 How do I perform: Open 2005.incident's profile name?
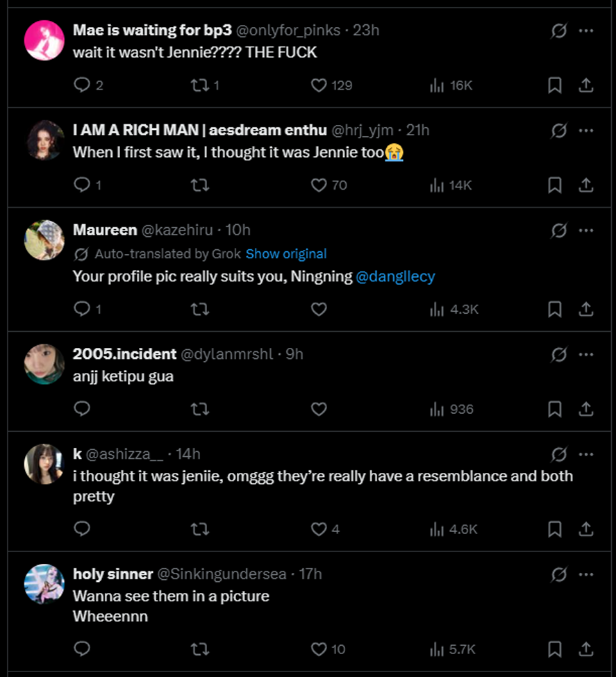coord(124,354)
